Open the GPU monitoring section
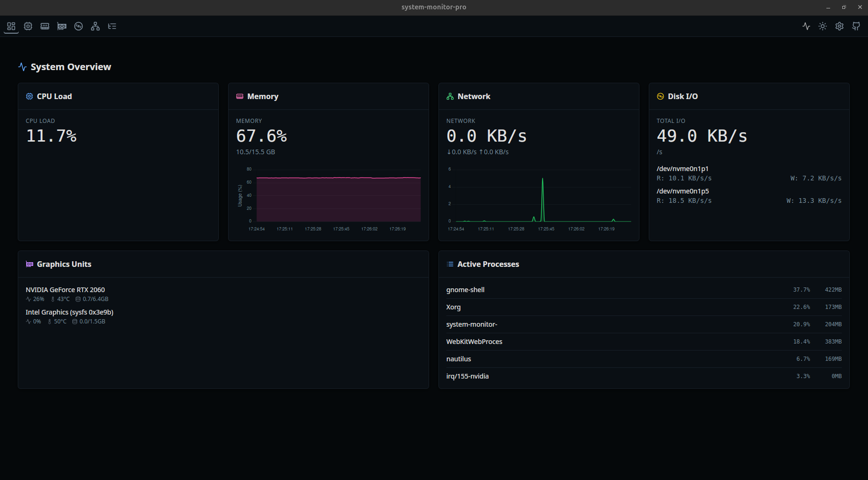This screenshot has height=480, width=868. tap(62, 26)
